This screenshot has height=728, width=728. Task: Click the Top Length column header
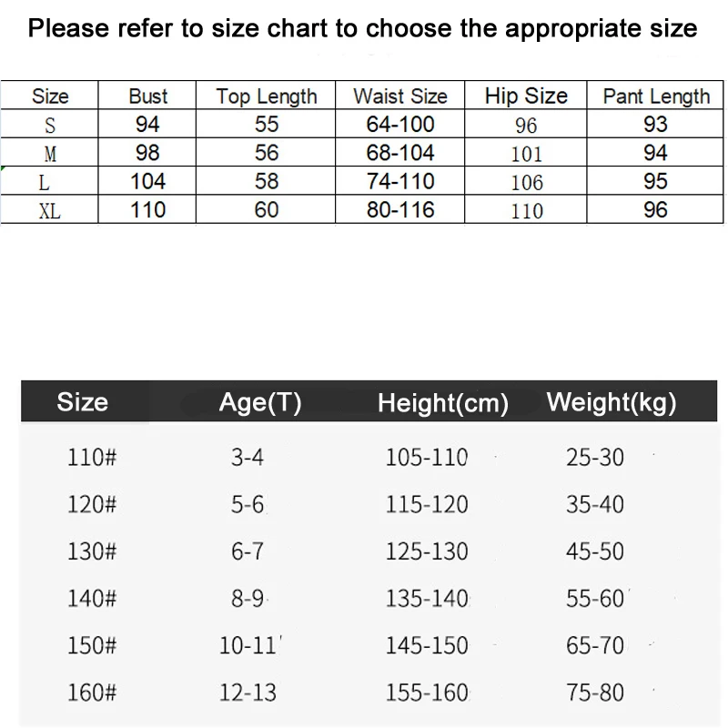267,96
